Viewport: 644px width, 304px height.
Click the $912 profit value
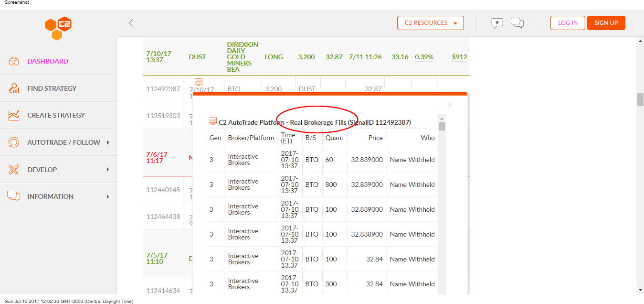(459, 57)
